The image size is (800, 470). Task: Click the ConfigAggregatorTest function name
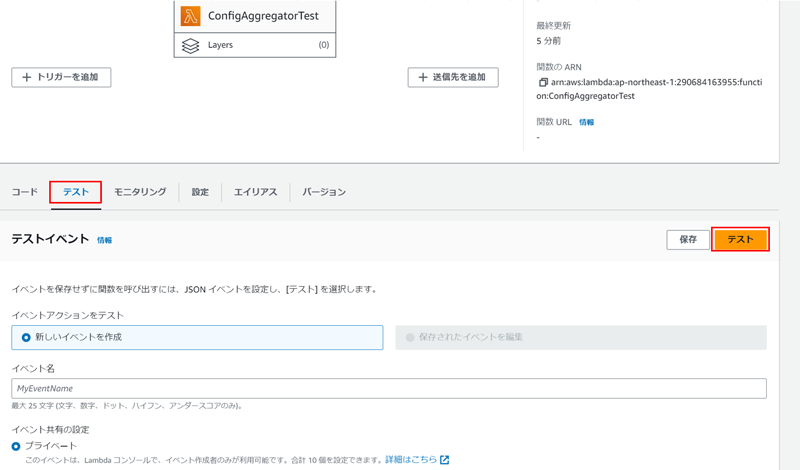[263, 16]
